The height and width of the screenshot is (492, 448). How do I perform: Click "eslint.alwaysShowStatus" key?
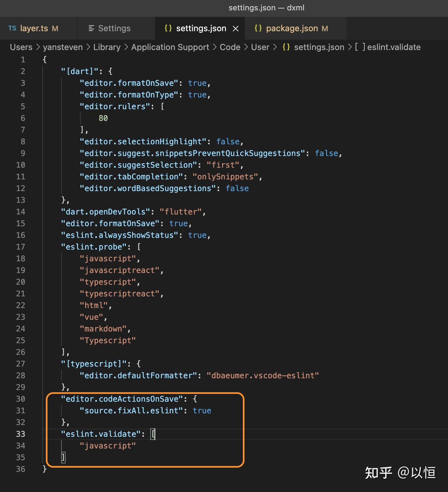(120, 235)
